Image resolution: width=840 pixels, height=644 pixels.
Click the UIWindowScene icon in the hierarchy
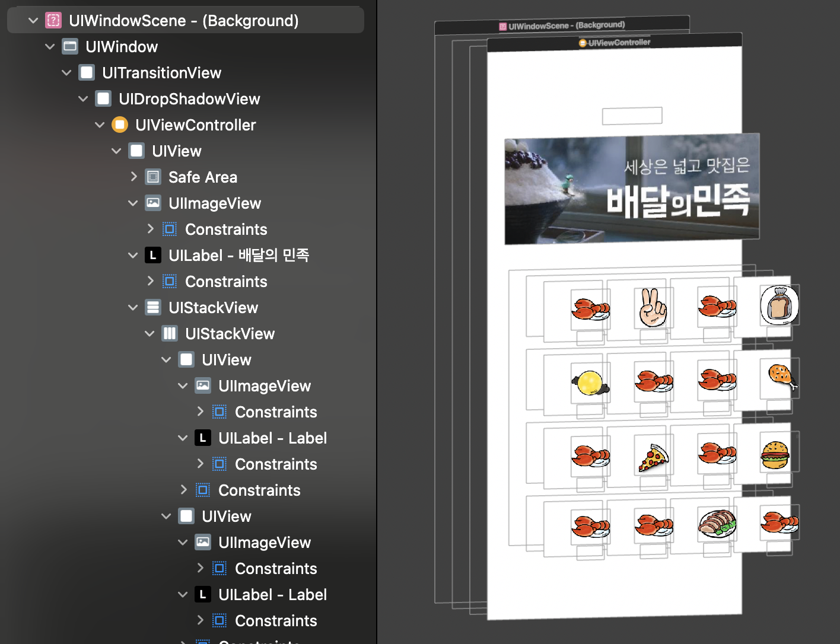click(53, 21)
